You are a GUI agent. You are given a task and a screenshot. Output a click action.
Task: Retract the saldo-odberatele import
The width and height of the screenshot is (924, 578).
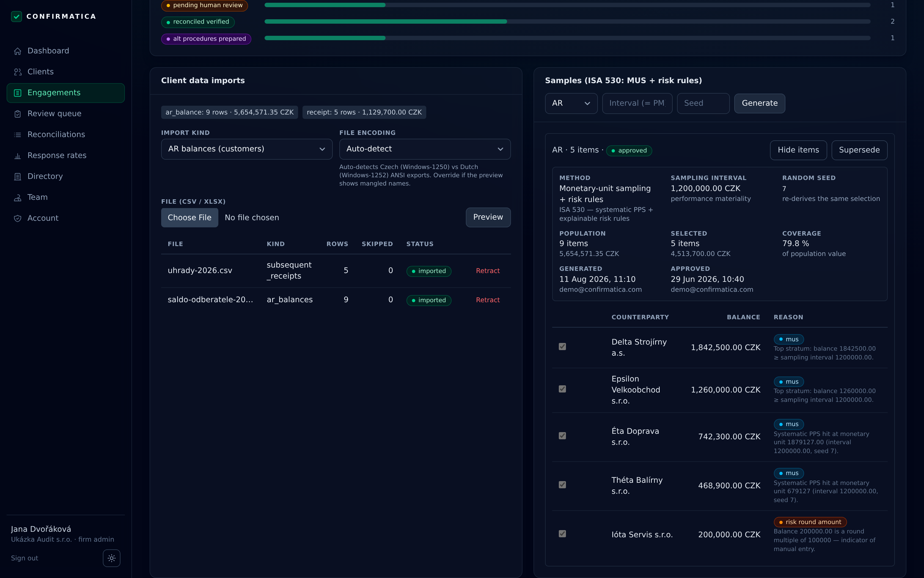pos(488,300)
